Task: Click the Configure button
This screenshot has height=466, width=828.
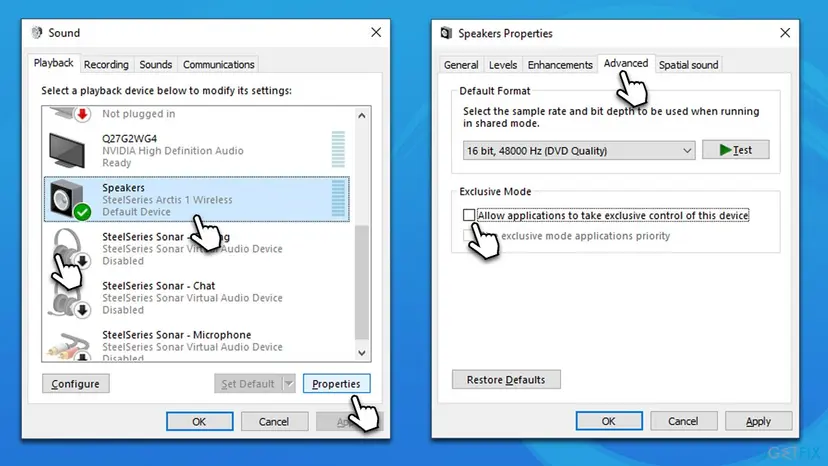Action: [76, 384]
